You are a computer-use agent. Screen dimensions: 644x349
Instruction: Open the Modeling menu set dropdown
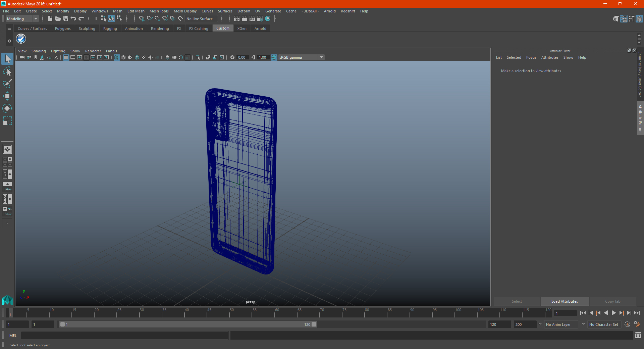(x=22, y=19)
